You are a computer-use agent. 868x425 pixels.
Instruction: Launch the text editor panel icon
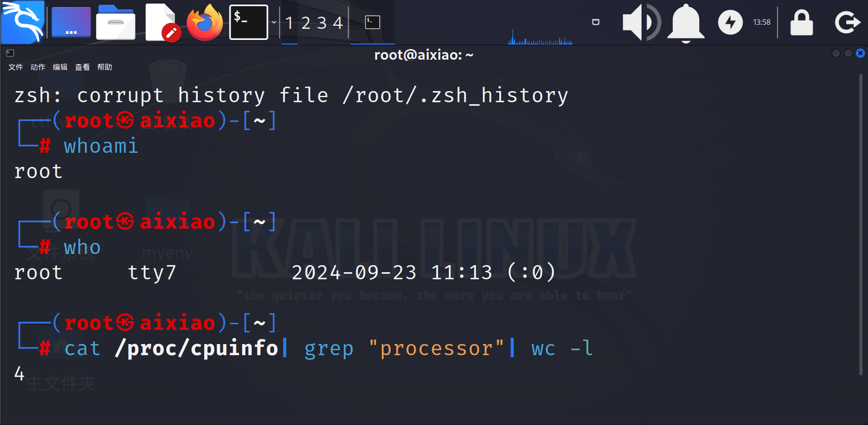(x=162, y=22)
